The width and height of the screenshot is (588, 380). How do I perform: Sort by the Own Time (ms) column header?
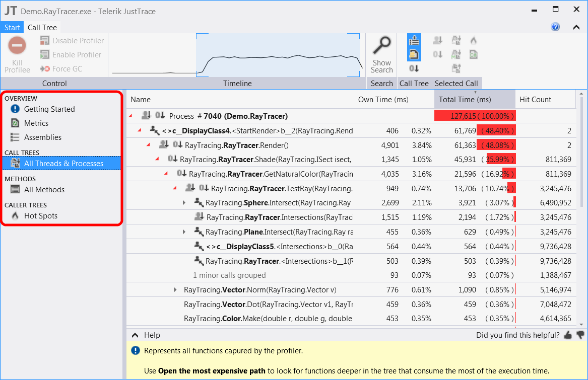383,99
